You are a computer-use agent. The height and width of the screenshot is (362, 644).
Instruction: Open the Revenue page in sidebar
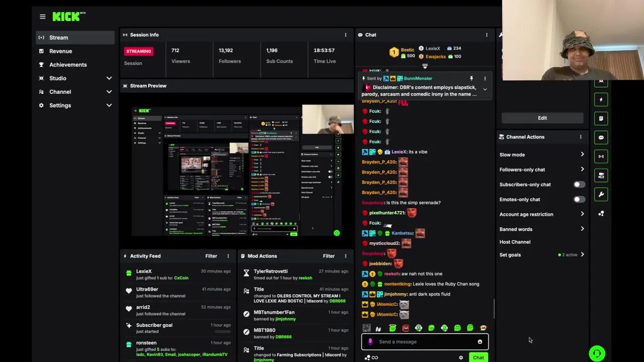click(75, 51)
